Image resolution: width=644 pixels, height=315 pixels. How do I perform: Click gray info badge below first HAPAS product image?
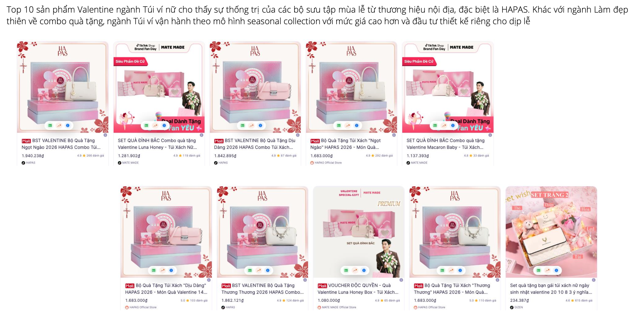(105, 135)
